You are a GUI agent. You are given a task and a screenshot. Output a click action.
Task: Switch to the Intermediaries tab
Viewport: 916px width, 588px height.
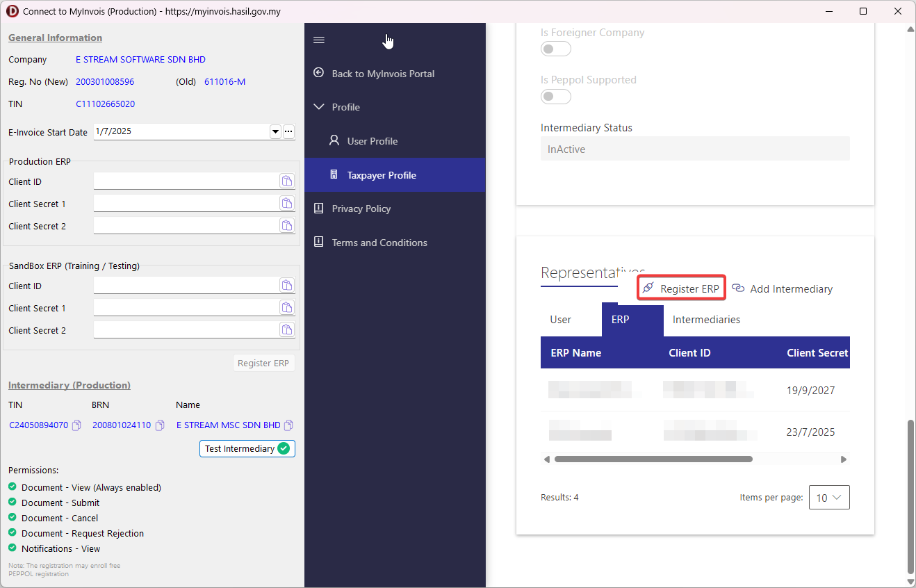[706, 320]
